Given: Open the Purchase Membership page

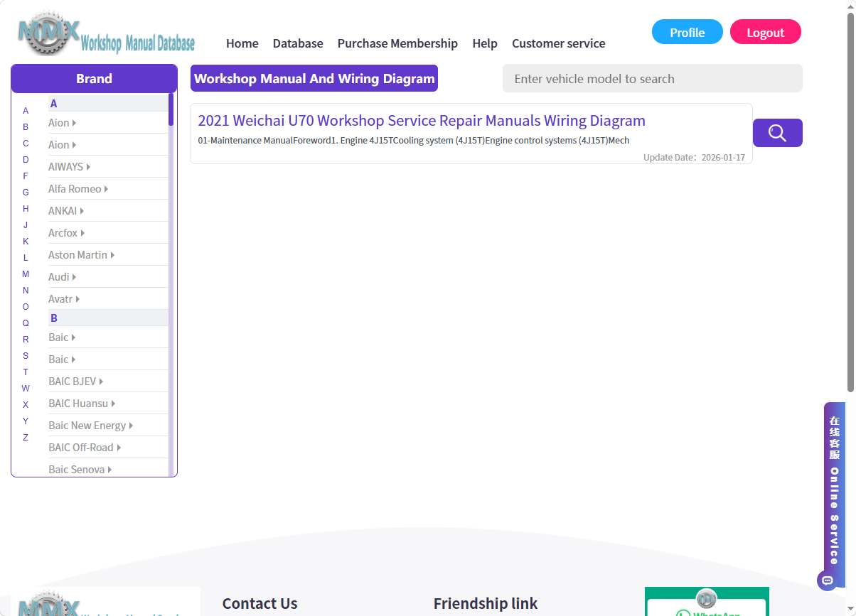Looking at the screenshot, I should (397, 43).
